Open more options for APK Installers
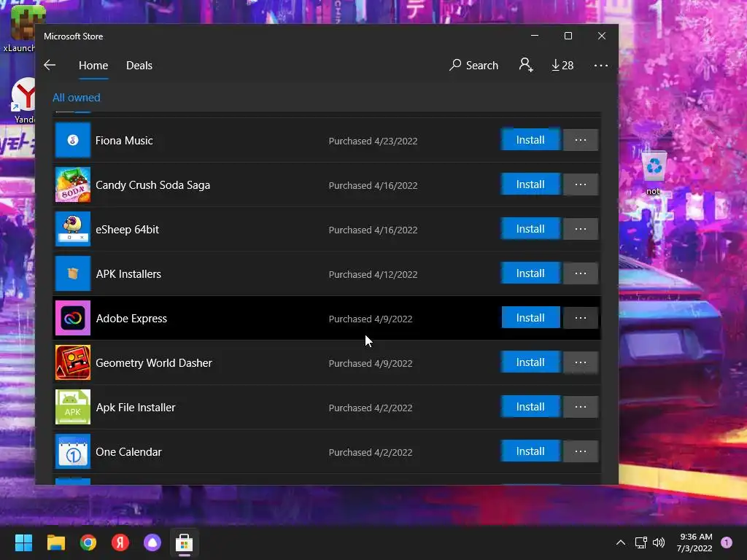This screenshot has width=747, height=560. [x=580, y=273]
